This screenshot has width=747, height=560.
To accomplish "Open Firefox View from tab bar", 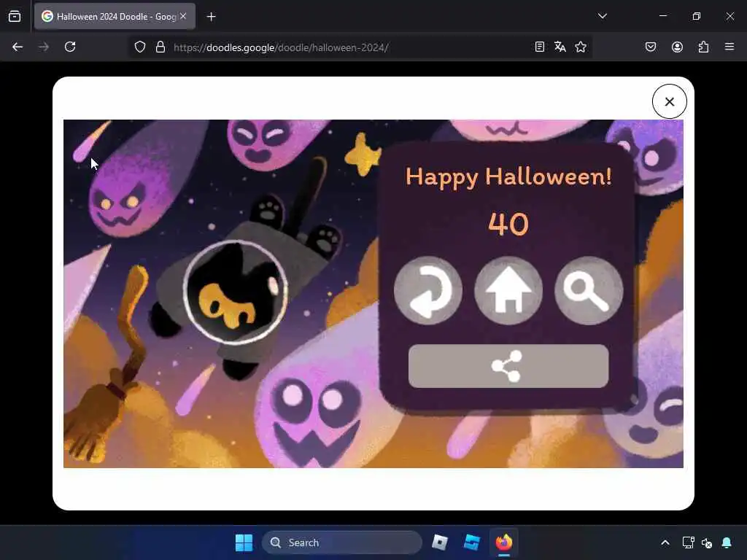I will tap(15, 17).
